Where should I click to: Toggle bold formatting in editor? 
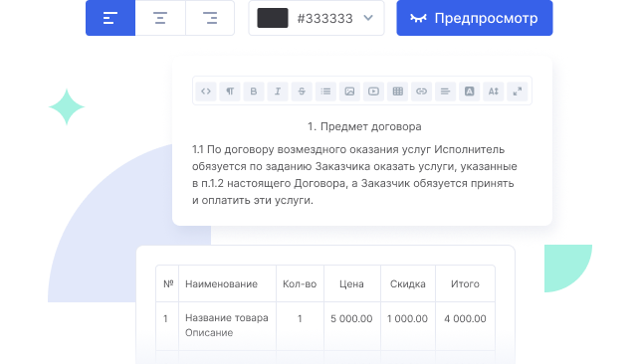click(x=254, y=91)
